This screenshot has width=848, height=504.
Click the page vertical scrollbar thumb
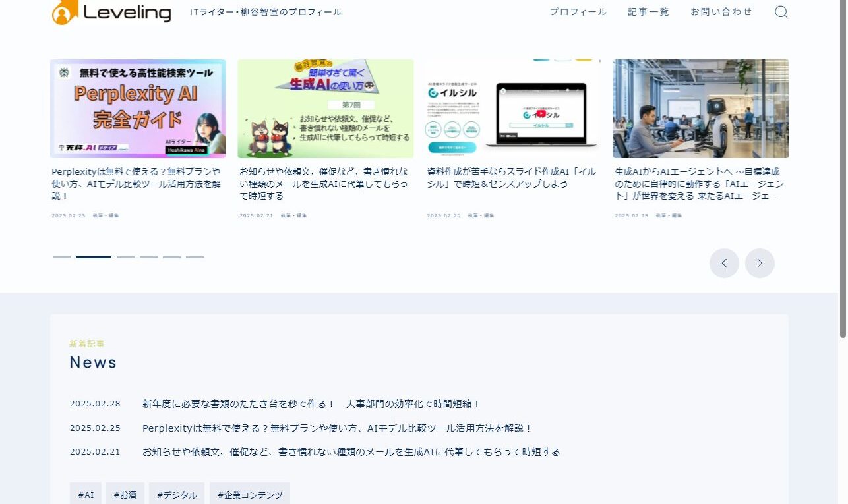click(843, 169)
